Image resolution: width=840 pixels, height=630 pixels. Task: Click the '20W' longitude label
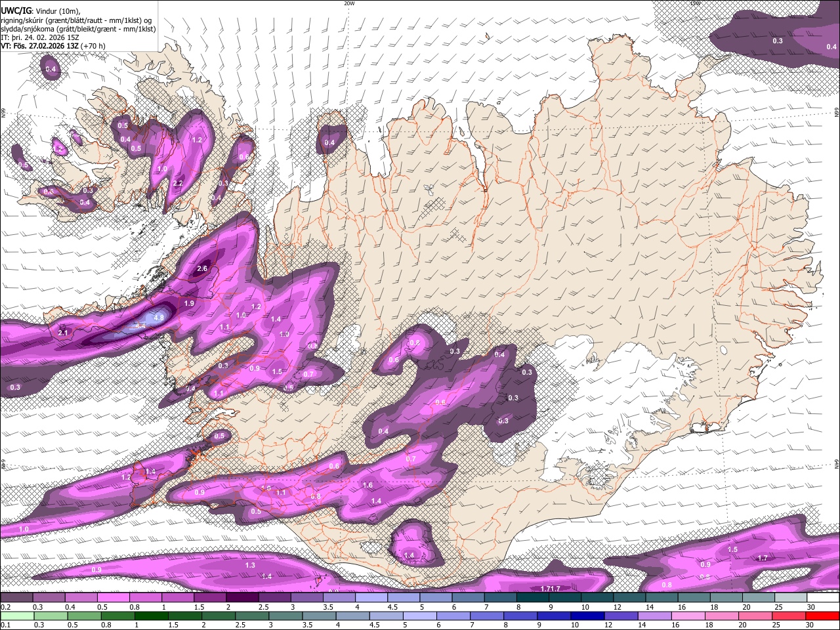pos(349,3)
